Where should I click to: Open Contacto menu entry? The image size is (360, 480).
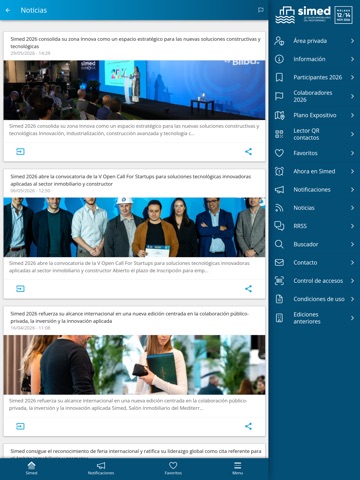(314, 263)
